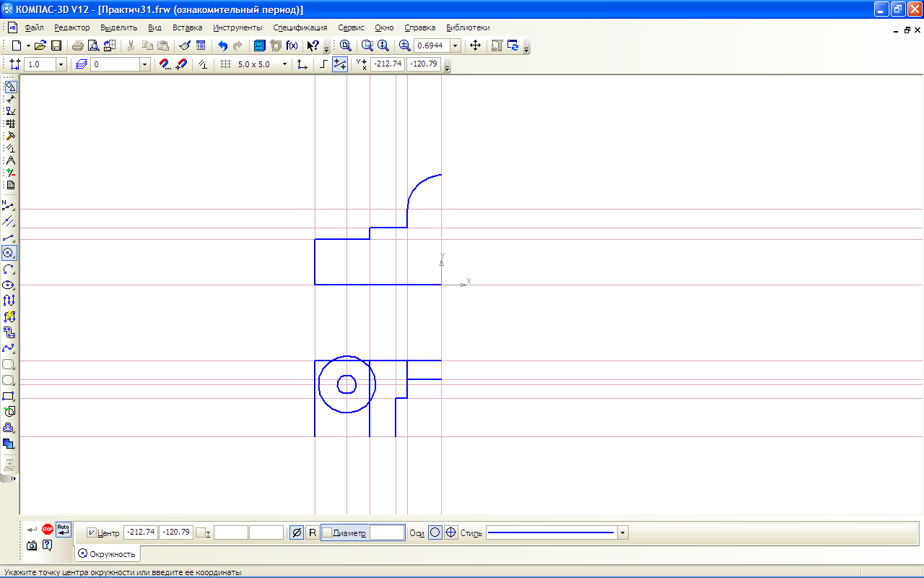Toggle the Диаметр checkbox

pos(327,533)
